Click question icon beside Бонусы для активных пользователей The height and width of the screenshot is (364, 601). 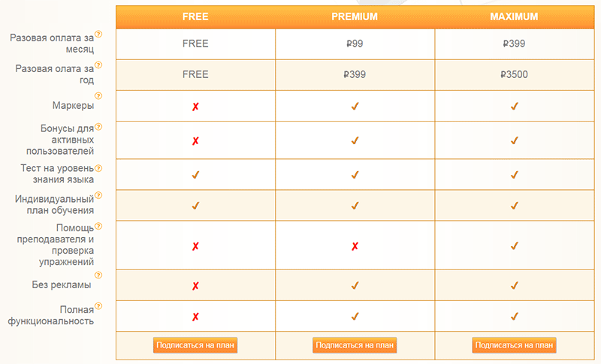click(x=98, y=127)
